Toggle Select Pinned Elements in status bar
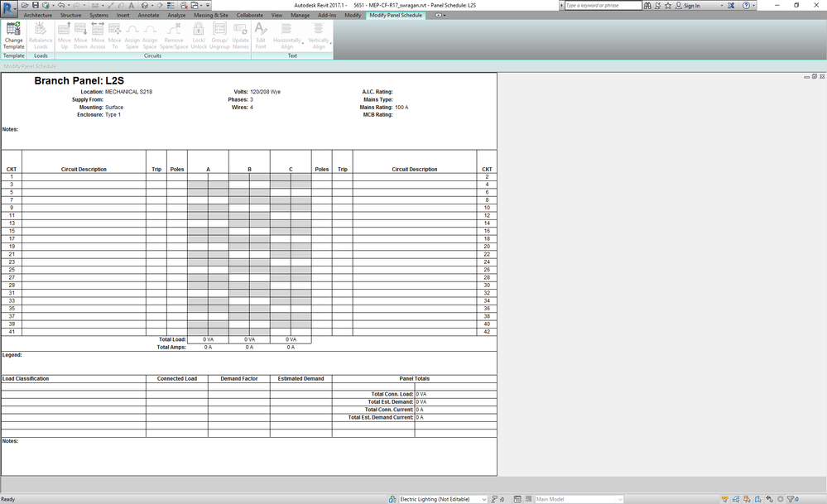This screenshot has width=827, height=504. (x=747, y=499)
